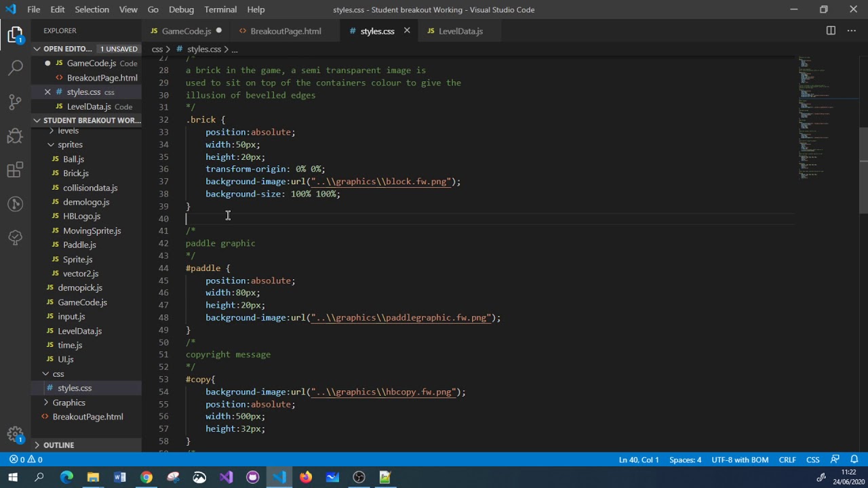
Task: Close styles.css in Open Editors list
Action: (x=47, y=92)
